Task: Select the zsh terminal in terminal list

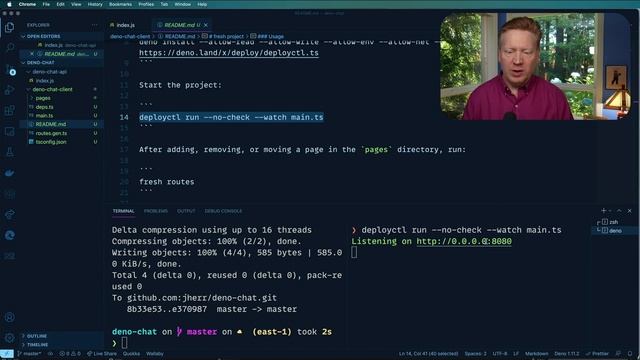Action: (613, 222)
